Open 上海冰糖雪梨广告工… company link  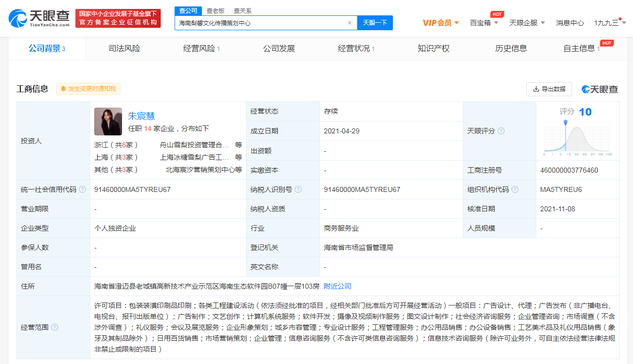(194, 157)
